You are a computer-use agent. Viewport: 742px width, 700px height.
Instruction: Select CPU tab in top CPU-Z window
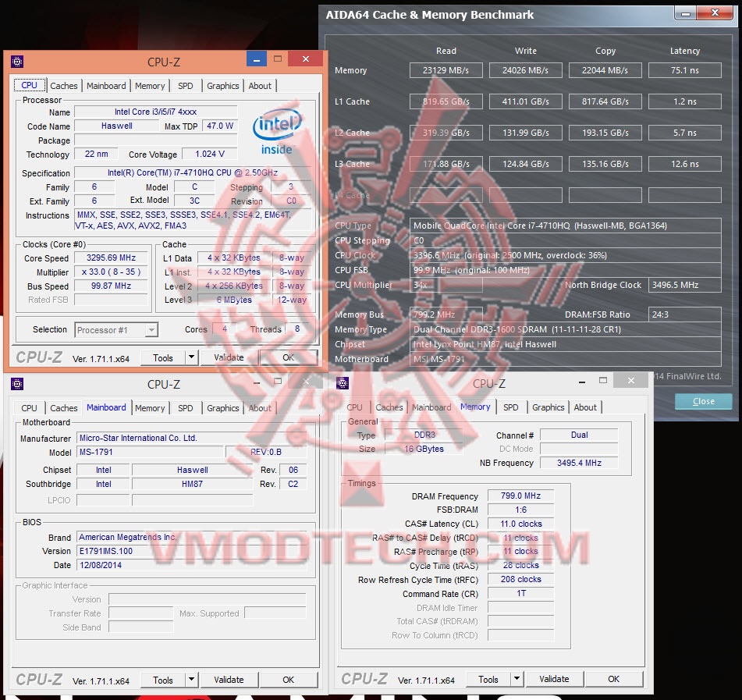click(x=30, y=85)
